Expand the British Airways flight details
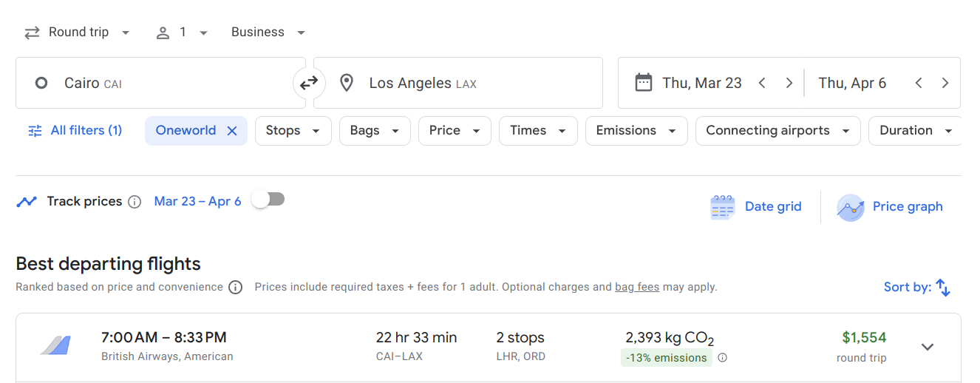Screen dimensions: 980x383 click(928, 347)
